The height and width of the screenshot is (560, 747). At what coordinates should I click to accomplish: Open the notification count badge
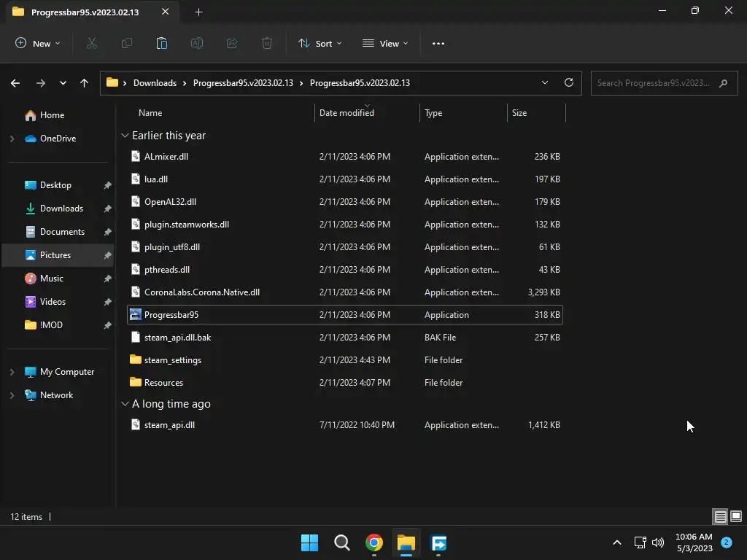[x=727, y=542]
